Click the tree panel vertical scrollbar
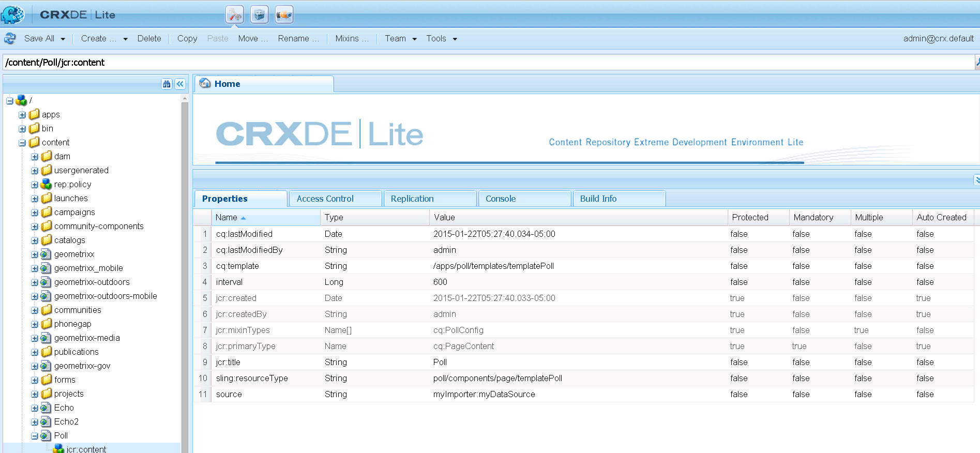The width and height of the screenshot is (980, 453). coord(185,274)
